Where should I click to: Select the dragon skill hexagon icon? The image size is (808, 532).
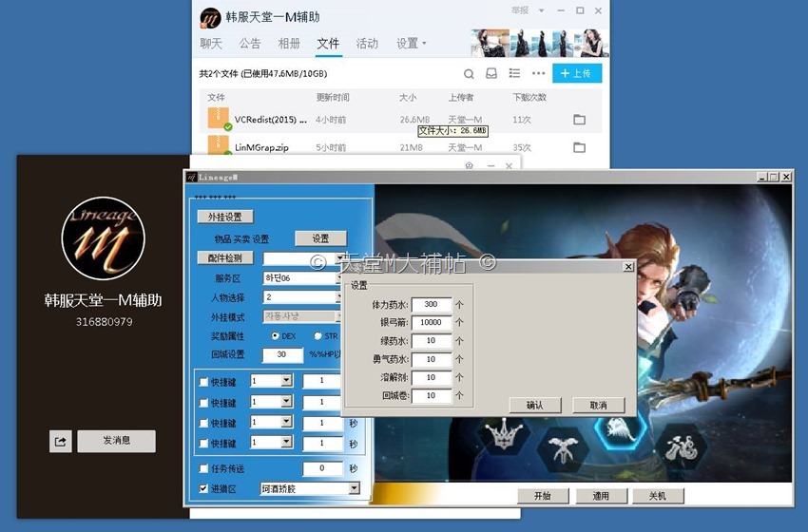(x=681, y=447)
